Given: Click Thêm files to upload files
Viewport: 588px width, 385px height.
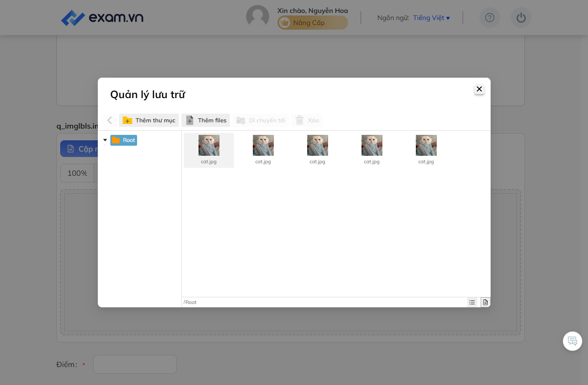Looking at the screenshot, I should coord(206,120).
